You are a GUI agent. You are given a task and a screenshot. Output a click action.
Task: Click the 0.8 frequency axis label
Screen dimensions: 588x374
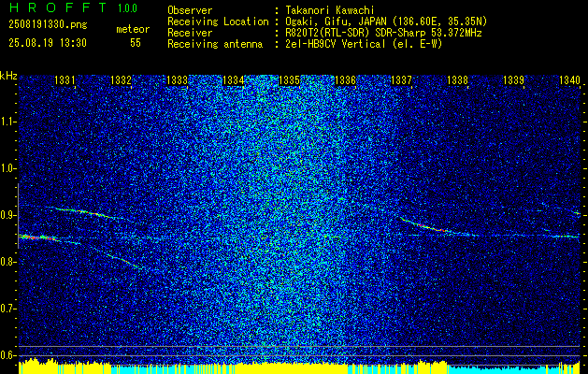[x=8, y=262]
